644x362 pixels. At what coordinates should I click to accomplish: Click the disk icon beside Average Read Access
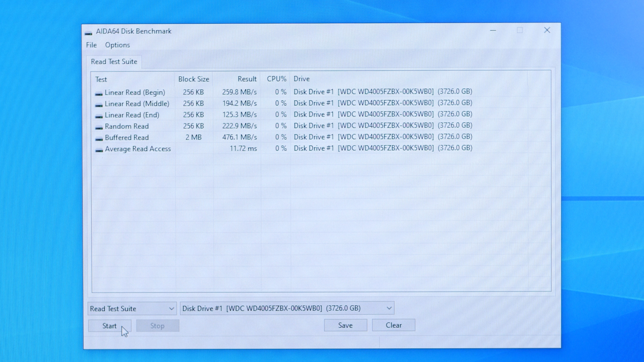(99, 150)
